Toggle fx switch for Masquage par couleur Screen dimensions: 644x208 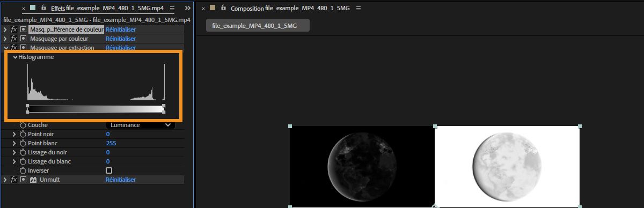[14, 39]
